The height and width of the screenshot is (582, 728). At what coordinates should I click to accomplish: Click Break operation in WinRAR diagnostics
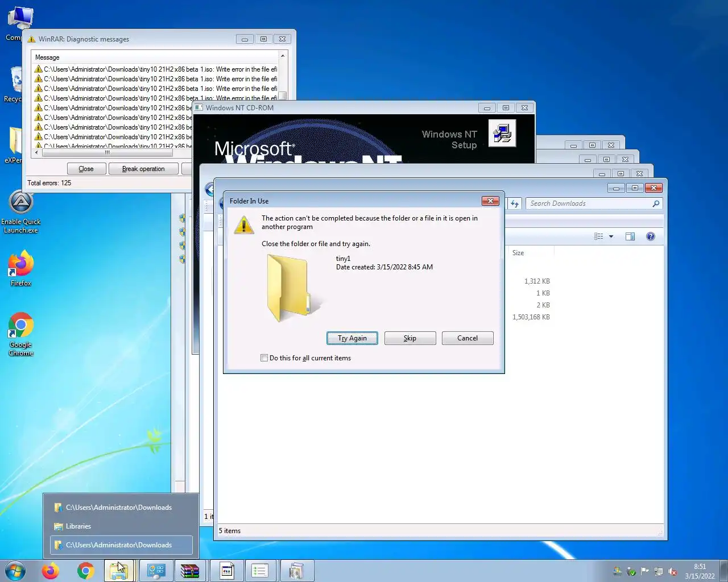(x=143, y=169)
